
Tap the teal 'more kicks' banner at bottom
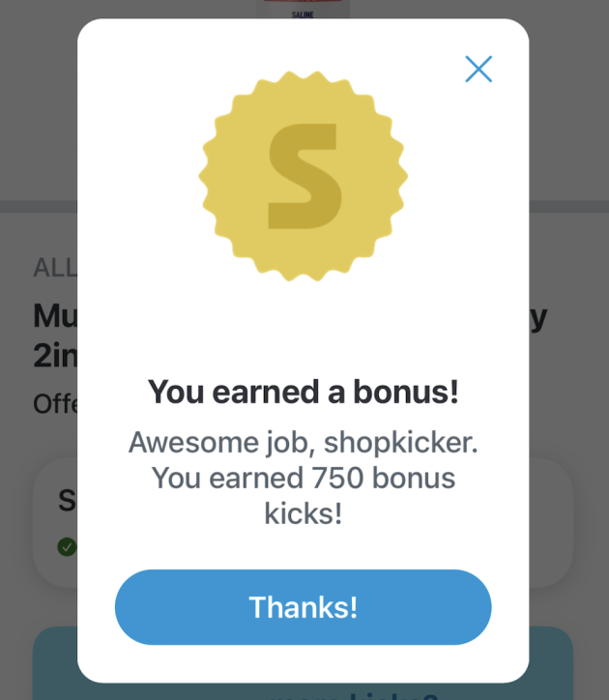551,665
